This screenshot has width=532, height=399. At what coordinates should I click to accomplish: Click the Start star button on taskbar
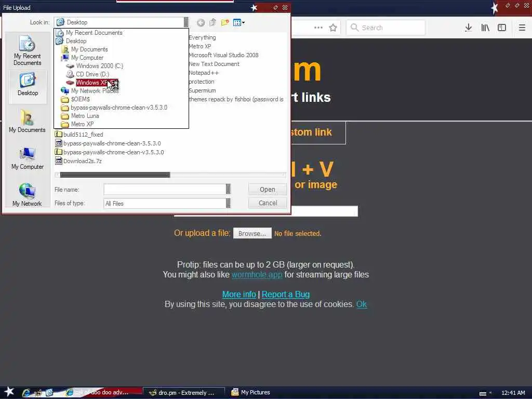click(9, 392)
